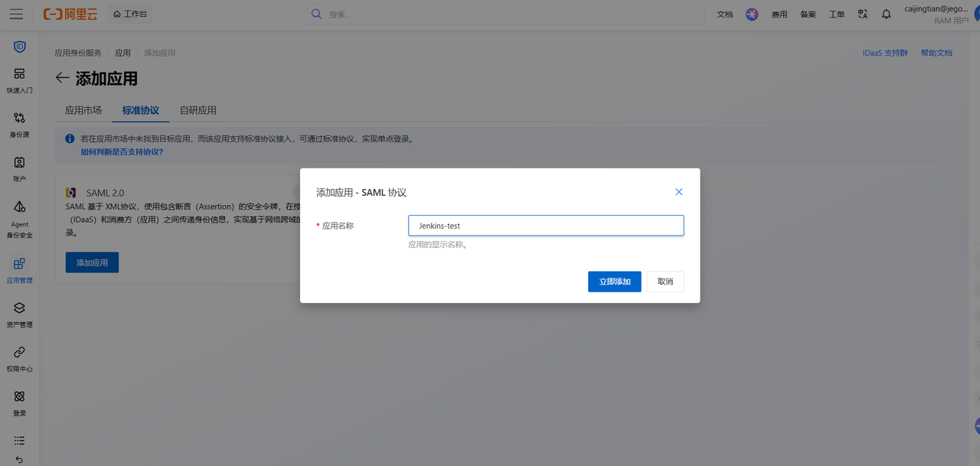Click the back arrow beside 添加应用 title
980x466 pixels.
pos(62,78)
